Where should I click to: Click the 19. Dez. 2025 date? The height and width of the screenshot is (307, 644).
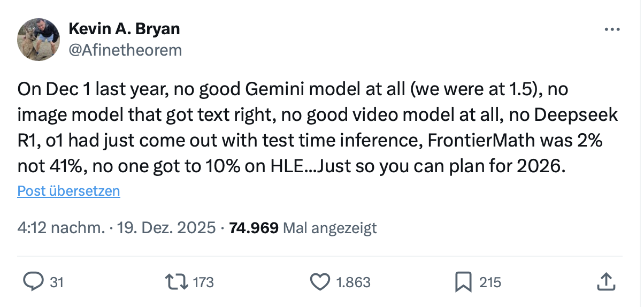pyautogui.click(x=166, y=228)
